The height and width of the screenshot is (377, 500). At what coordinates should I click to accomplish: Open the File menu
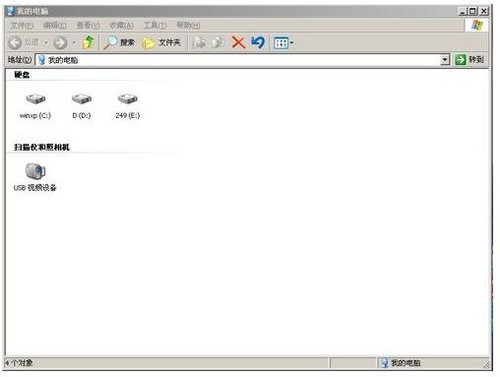(x=22, y=25)
